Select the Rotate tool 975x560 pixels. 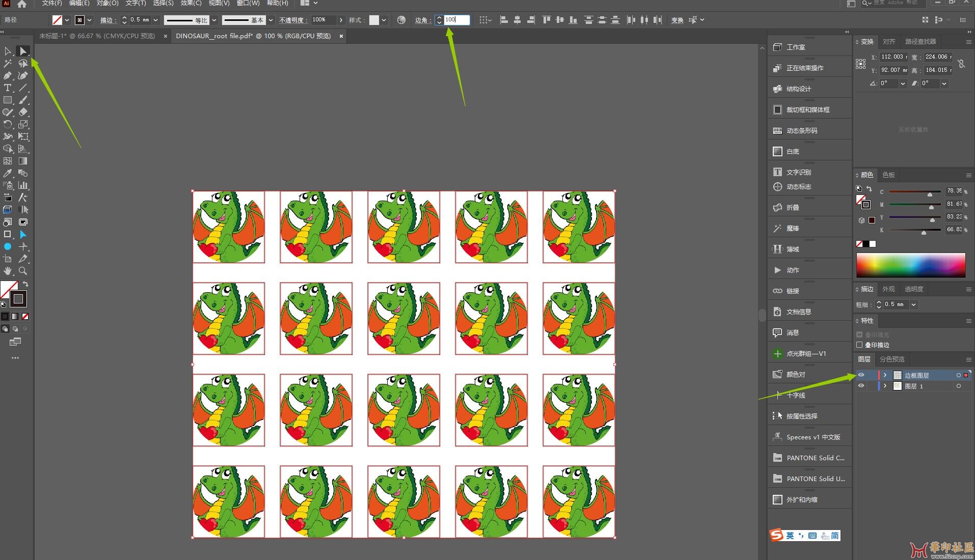point(8,124)
